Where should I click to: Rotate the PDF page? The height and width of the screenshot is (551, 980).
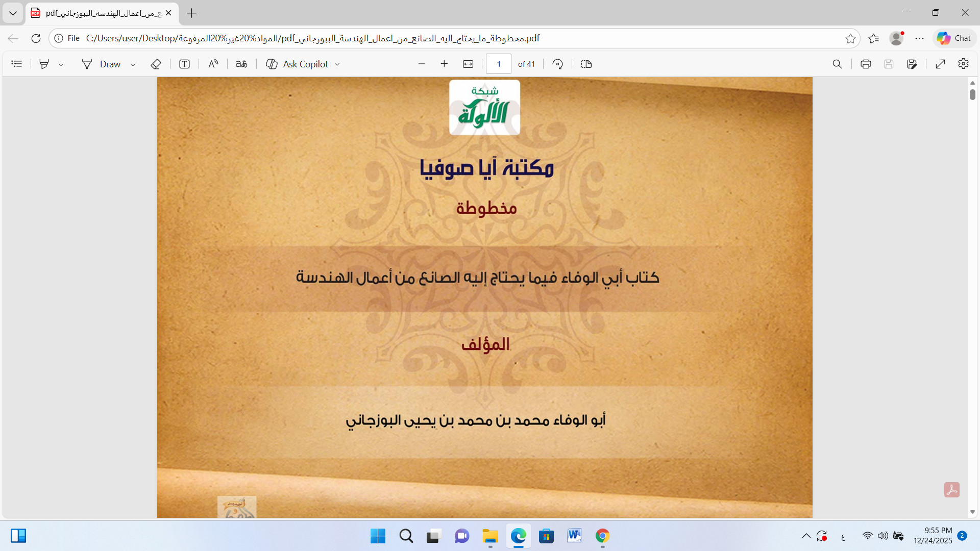coord(558,64)
